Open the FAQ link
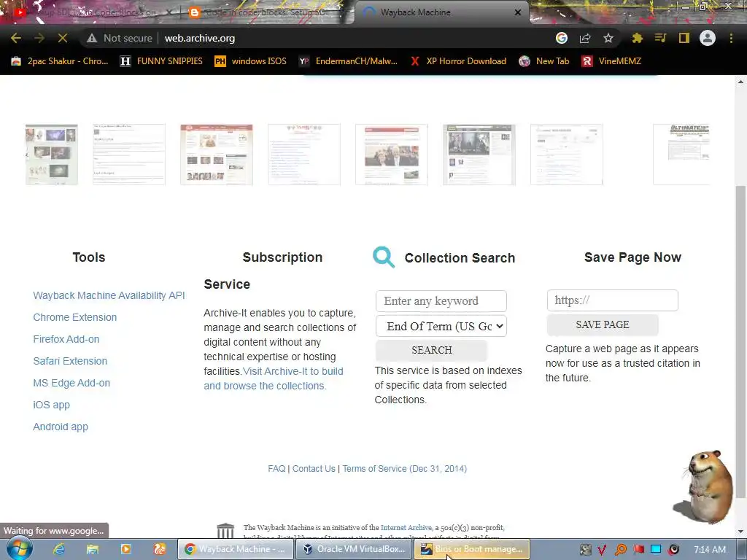Image resolution: width=747 pixels, height=560 pixels. pyautogui.click(x=276, y=469)
